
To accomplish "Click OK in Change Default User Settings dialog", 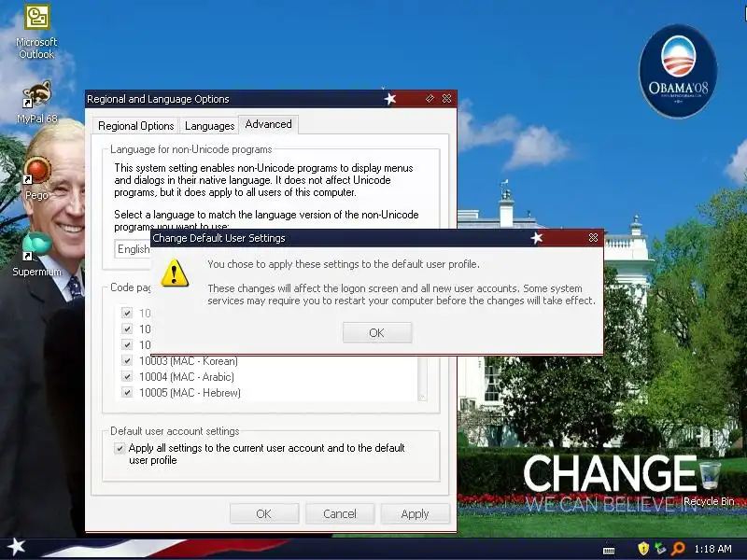I will pyautogui.click(x=377, y=332).
